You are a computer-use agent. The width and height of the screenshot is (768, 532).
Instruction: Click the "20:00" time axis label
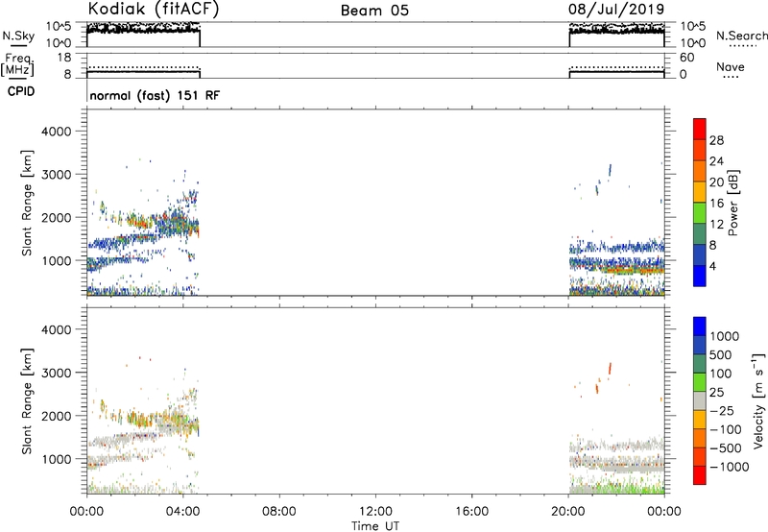coord(568,512)
